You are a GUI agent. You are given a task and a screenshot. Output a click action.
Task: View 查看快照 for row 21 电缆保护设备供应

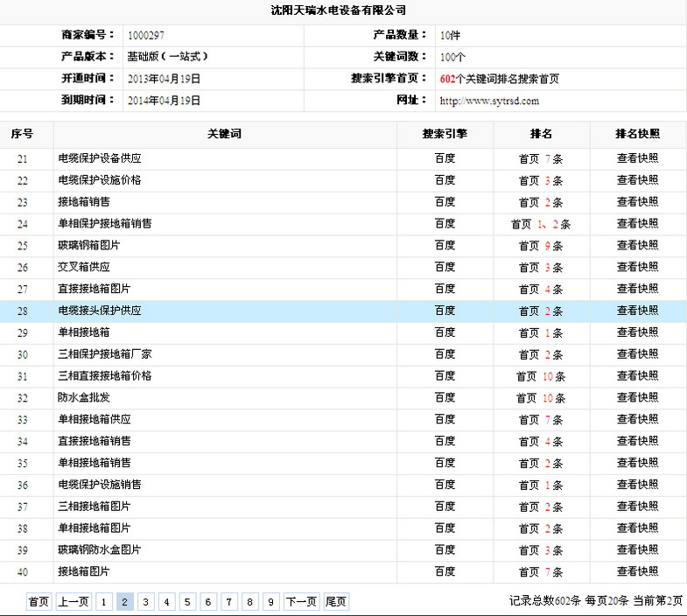637,158
